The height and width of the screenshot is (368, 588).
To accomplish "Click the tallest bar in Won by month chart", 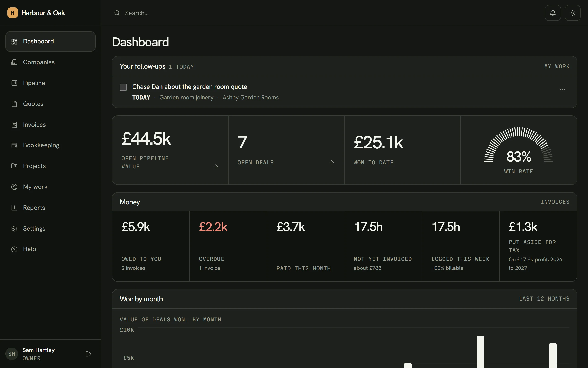I will [x=480, y=352].
